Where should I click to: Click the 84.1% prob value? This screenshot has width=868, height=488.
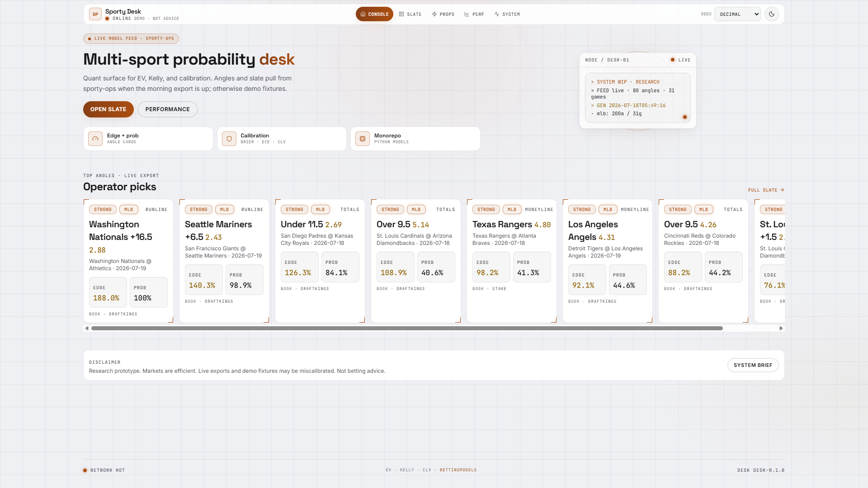coord(337,273)
